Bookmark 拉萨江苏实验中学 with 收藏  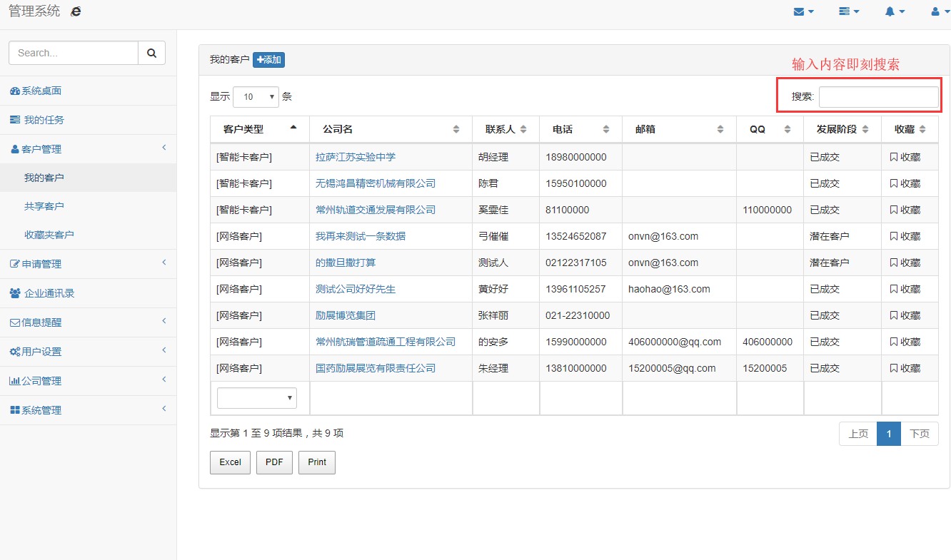905,157
